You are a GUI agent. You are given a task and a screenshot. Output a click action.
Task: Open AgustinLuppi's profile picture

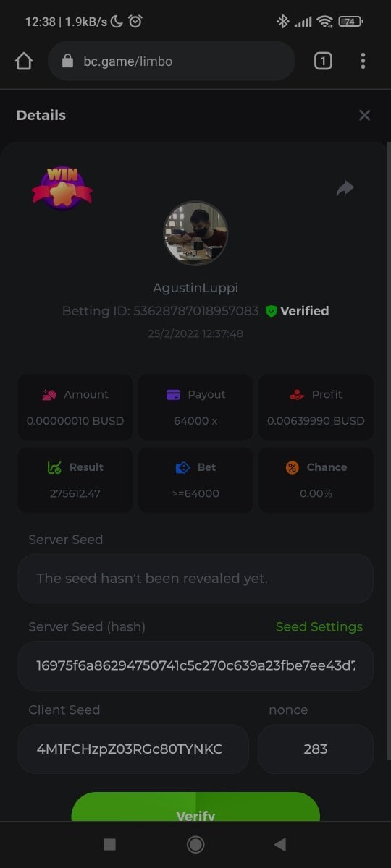coord(195,233)
